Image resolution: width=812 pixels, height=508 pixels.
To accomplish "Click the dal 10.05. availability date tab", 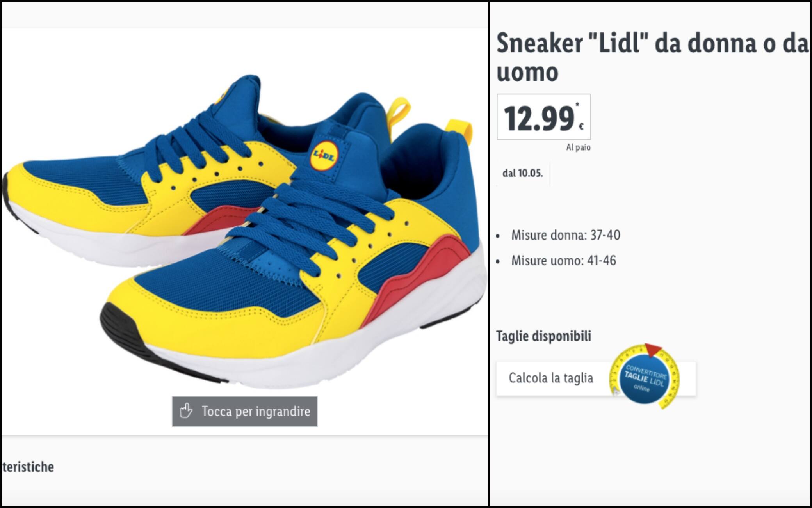I will 523,173.
